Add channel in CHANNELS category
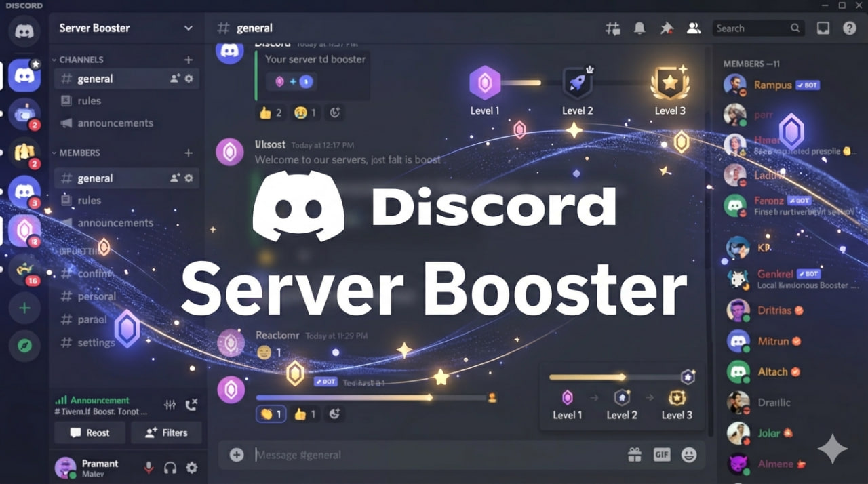Viewport: 868px width, 484px height. (x=189, y=60)
